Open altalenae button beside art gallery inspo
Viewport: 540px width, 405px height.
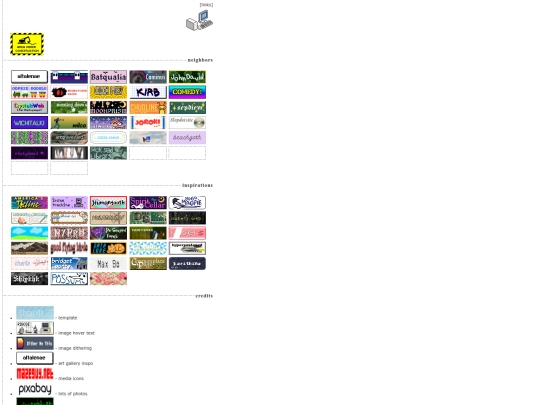click(35, 358)
